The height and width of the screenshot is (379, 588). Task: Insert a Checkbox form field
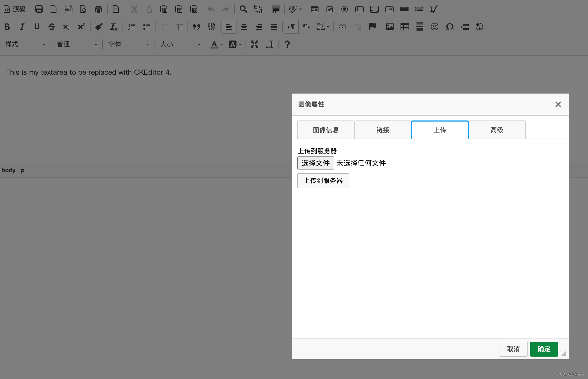330,9
